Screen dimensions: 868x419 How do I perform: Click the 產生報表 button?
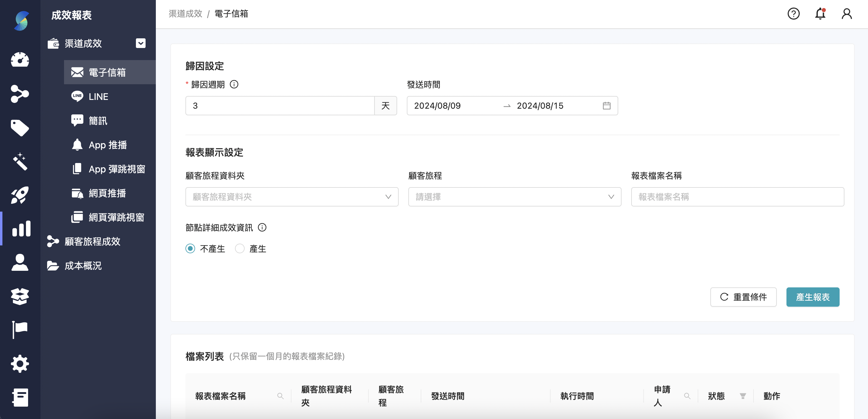pos(812,297)
